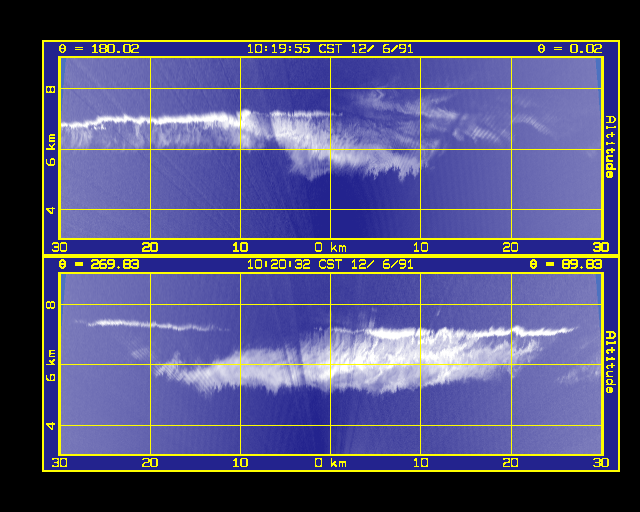Screen dimensions: 640x512
Task: Click the right-side 10 label under bottom panel
Action: pyautogui.click(x=420, y=463)
